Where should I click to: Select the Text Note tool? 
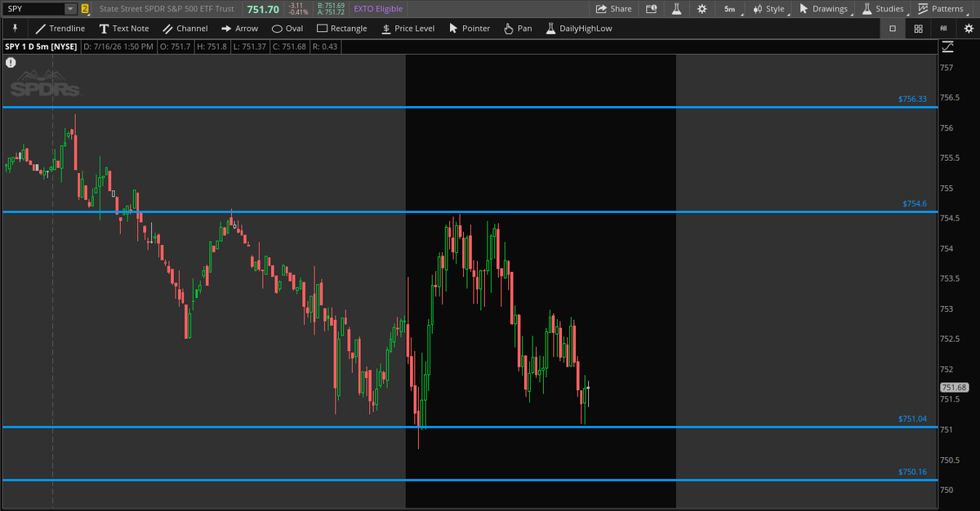[x=124, y=28]
